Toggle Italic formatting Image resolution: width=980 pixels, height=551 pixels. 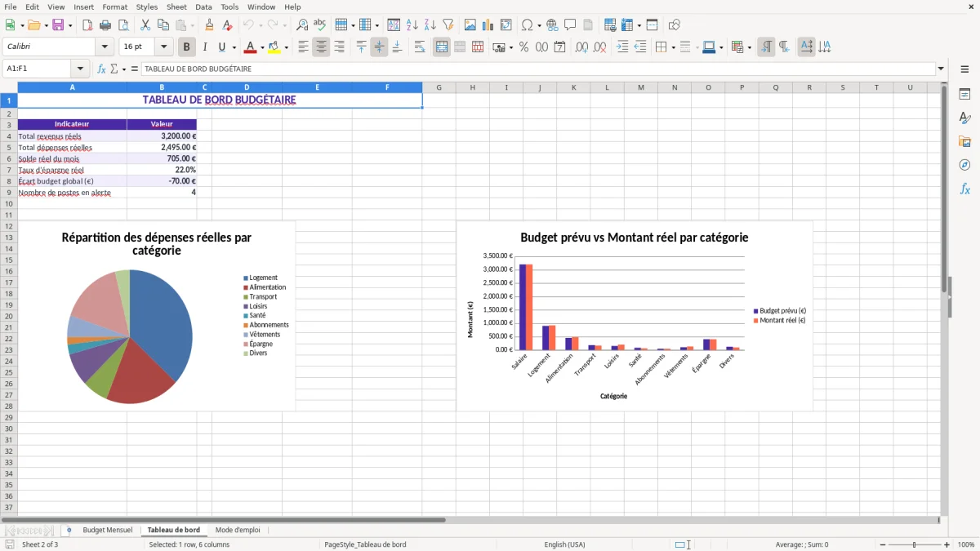point(205,47)
